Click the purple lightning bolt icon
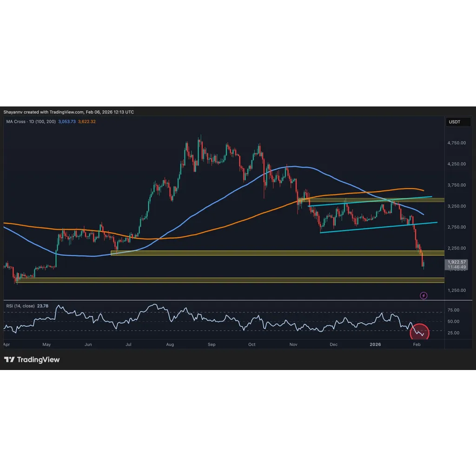The height and width of the screenshot is (476, 476). coord(423,295)
